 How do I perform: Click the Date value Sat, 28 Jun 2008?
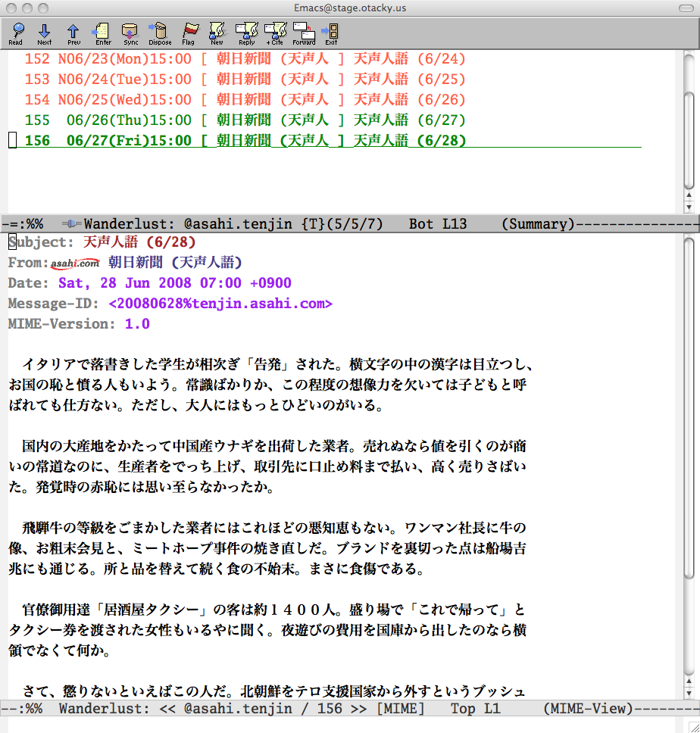pyautogui.click(x=174, y=283)
